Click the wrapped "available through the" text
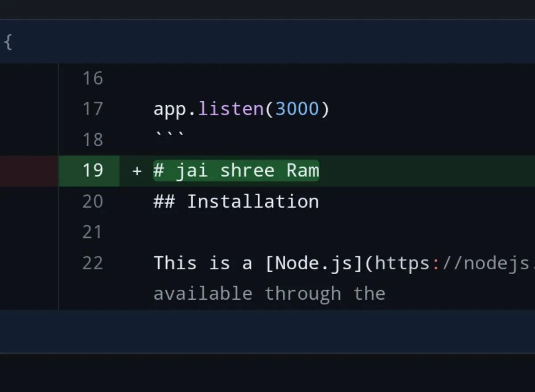 tap(269, 294)
